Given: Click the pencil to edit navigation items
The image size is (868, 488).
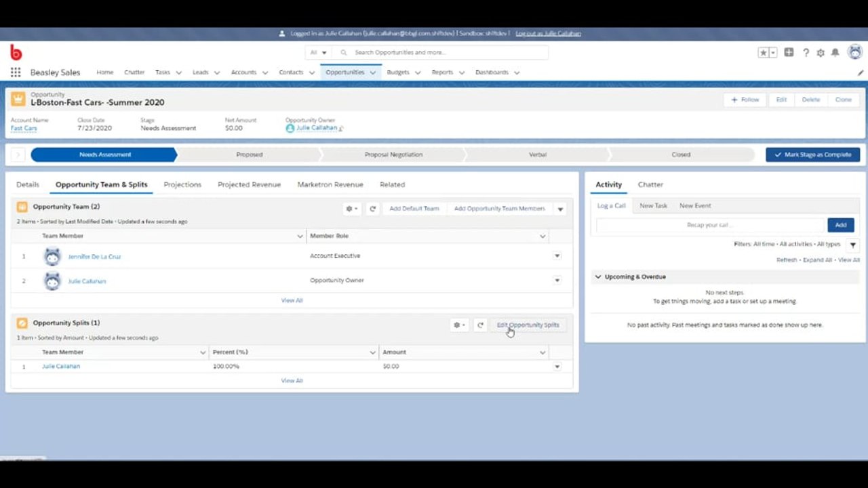Looking at the screenshot, I should tap(861, 73).
